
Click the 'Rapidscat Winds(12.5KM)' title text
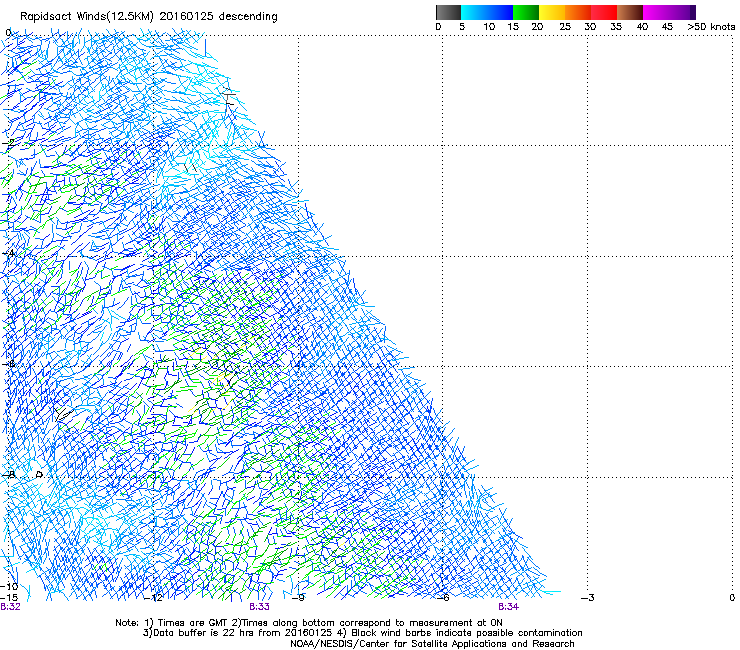[87, 17]
